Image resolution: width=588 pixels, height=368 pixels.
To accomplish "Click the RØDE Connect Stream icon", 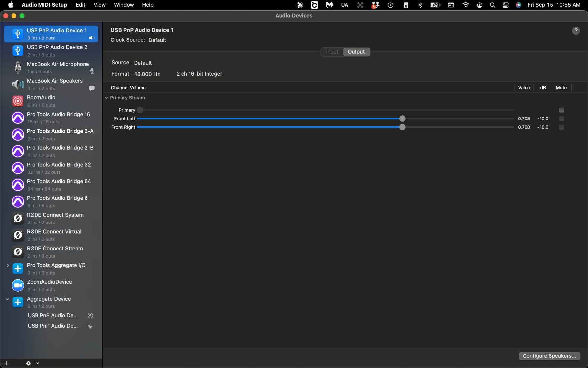I will tap(18, 252).
